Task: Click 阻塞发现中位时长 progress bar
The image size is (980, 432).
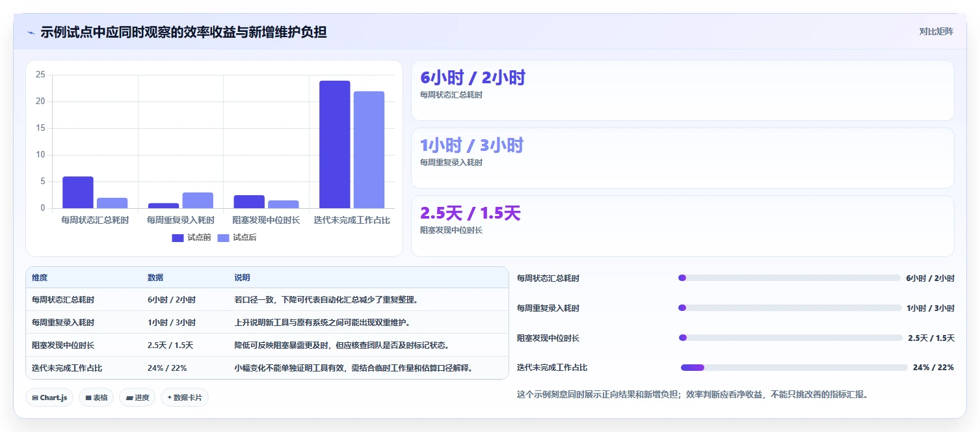Action: point(791,338)
